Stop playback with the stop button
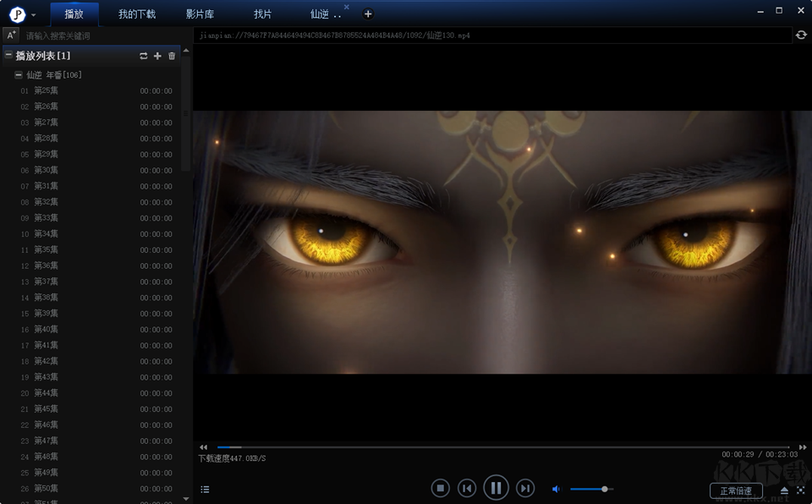 tap(440, 488)
